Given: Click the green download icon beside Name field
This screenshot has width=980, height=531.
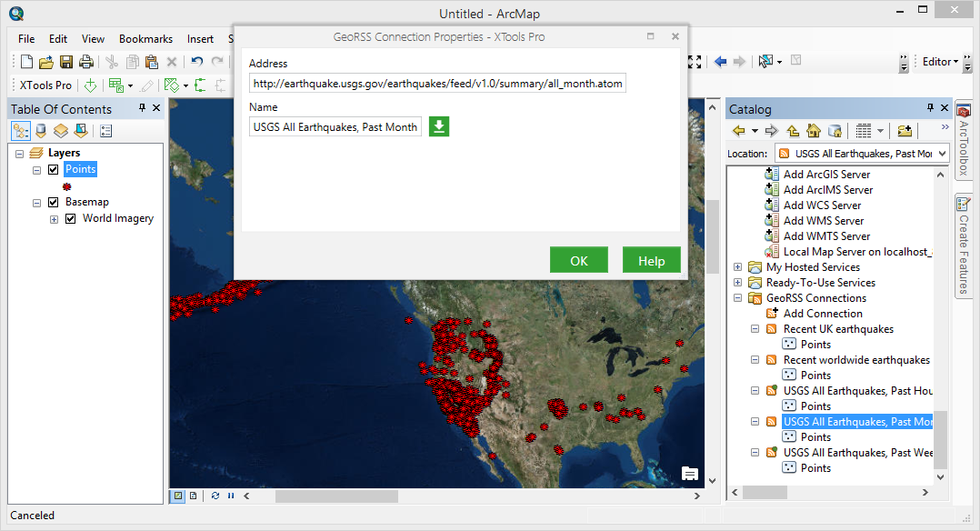Looking at the screenshot, I should 439,126.
